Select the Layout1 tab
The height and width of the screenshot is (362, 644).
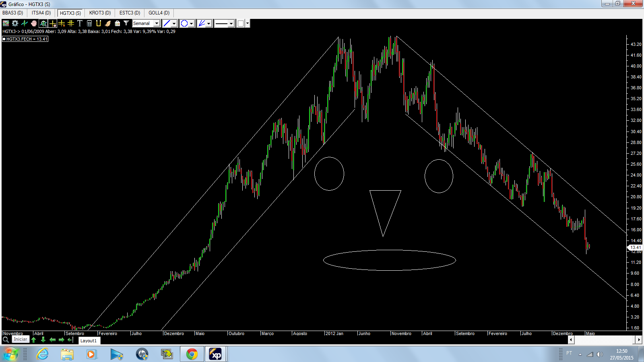89,341
